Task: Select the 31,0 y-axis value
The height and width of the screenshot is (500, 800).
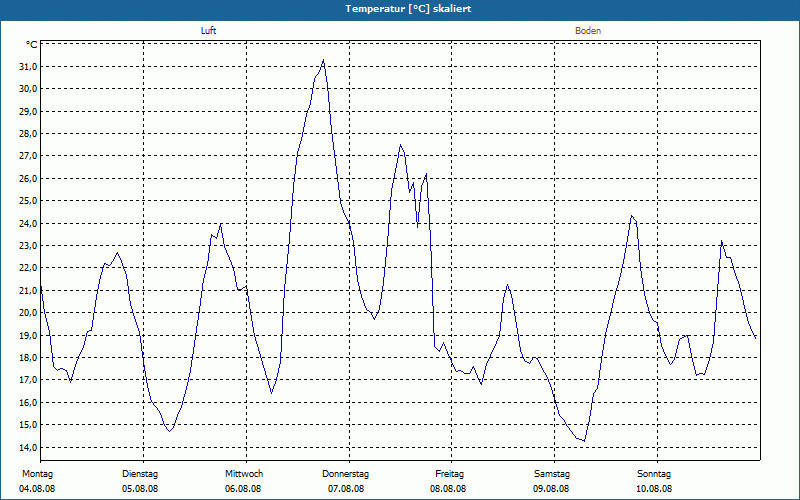Action: (x=28, y=67)
